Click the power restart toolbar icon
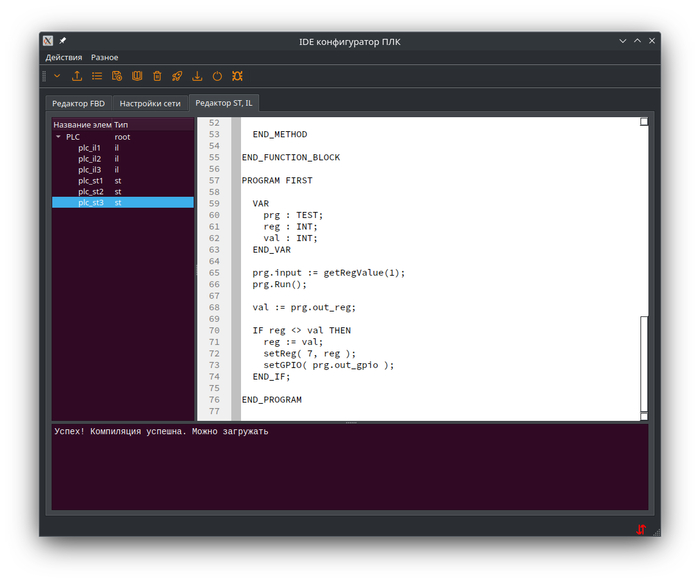 (x=217, y=76)
